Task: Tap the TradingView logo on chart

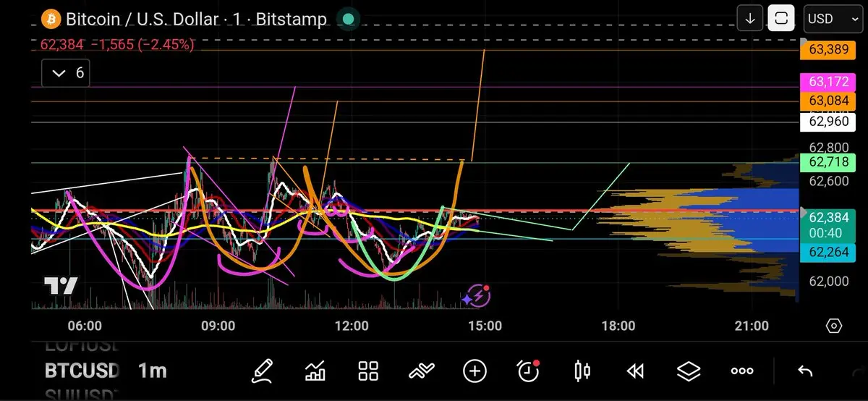Action: click(x=60, y=286)
